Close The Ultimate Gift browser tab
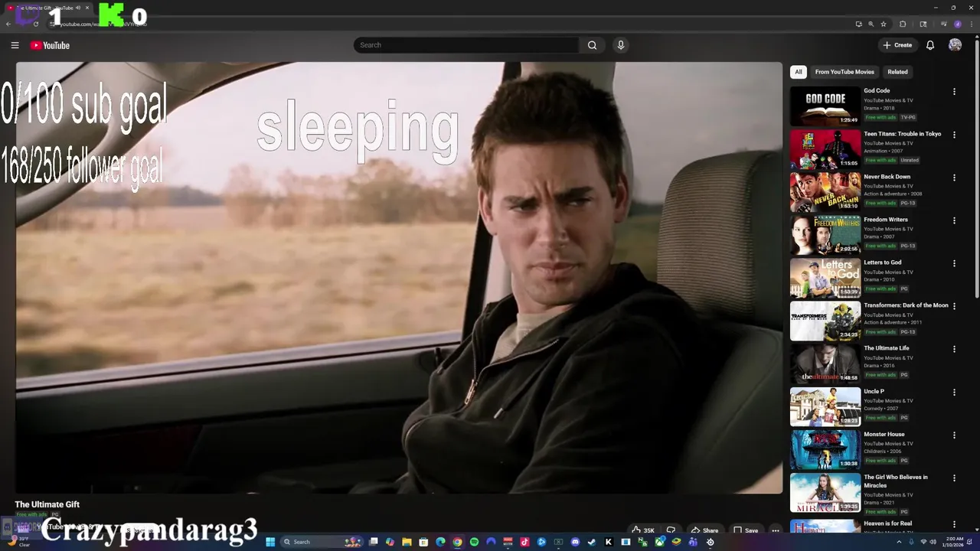The image size is (980, 551). pyautogui.click(x=87, y=8)
